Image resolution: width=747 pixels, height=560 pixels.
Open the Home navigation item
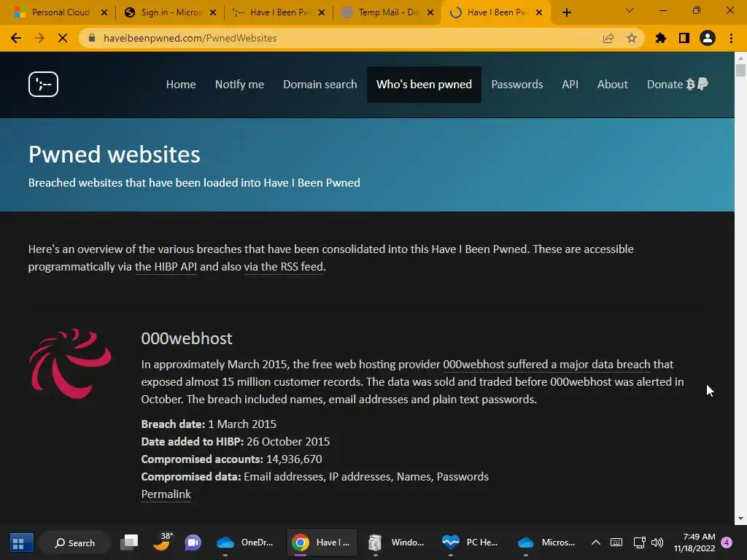pyautogui.click(x=181, y=85)
